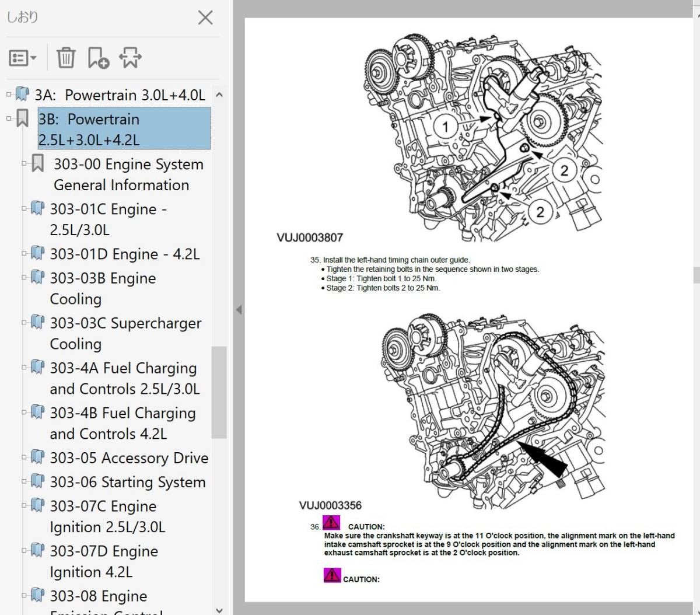The width and height of the screenshot is (700, 615).
Task: Delete the selected bookmark with trash icon
Action: [x=66, y=58]
